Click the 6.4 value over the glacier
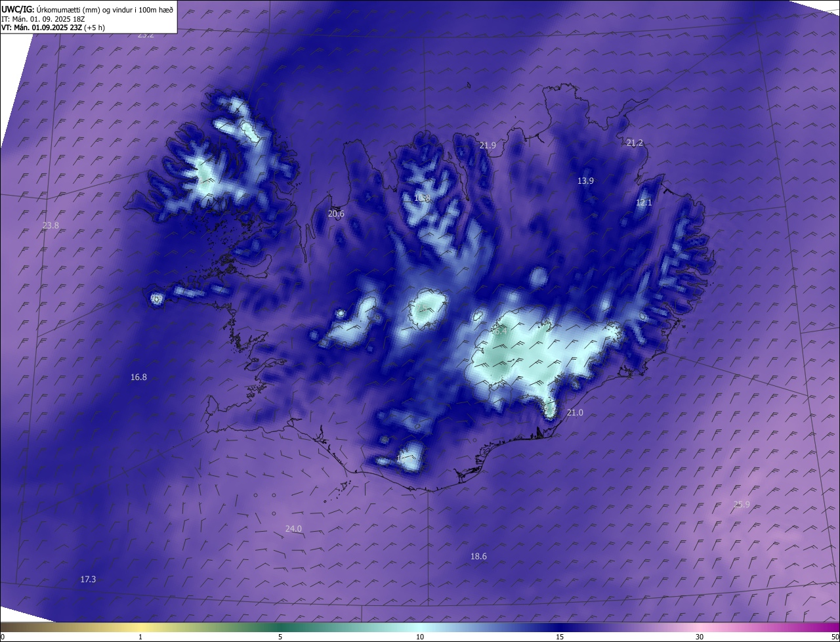 (501, 332)
